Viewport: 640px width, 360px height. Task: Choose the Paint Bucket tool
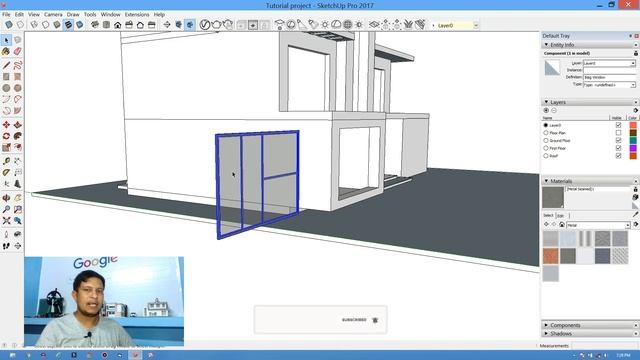[6, 51]
